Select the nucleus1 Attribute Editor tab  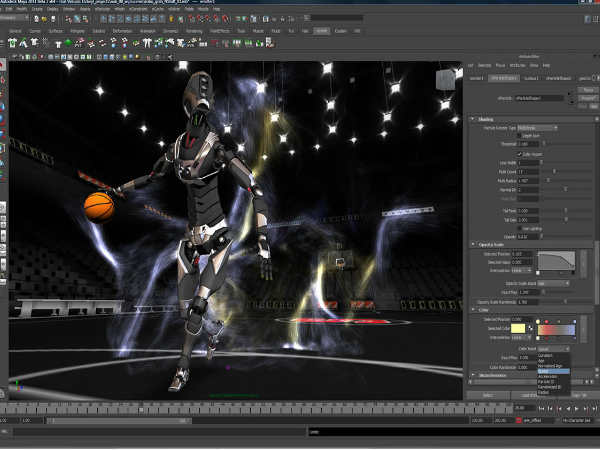[x=531, y=78]
